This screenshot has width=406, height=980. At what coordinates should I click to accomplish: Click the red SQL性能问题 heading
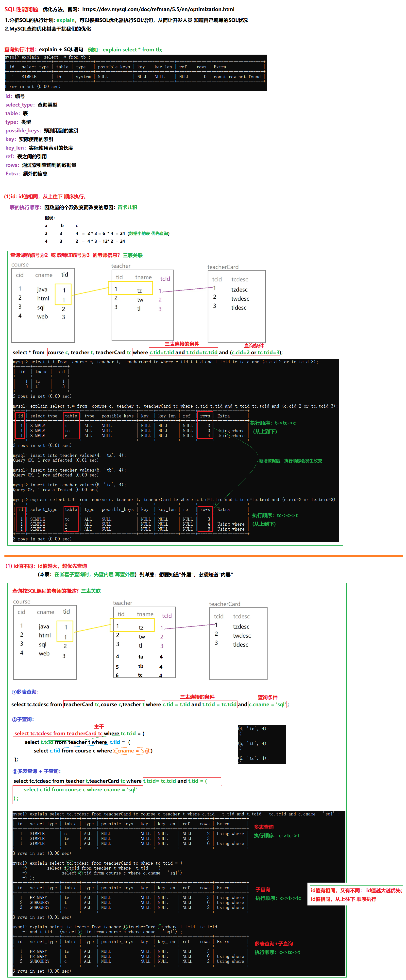pos(21,9)
